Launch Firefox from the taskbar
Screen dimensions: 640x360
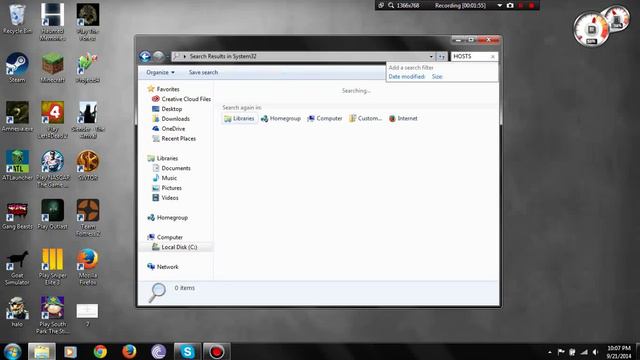(129, 351)
